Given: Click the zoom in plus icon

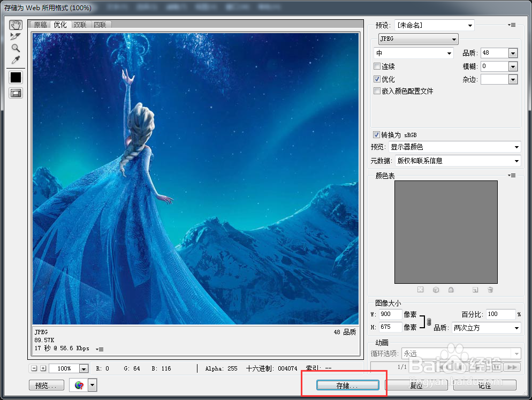Looking at the screenshot, I should tap(43, 368).
